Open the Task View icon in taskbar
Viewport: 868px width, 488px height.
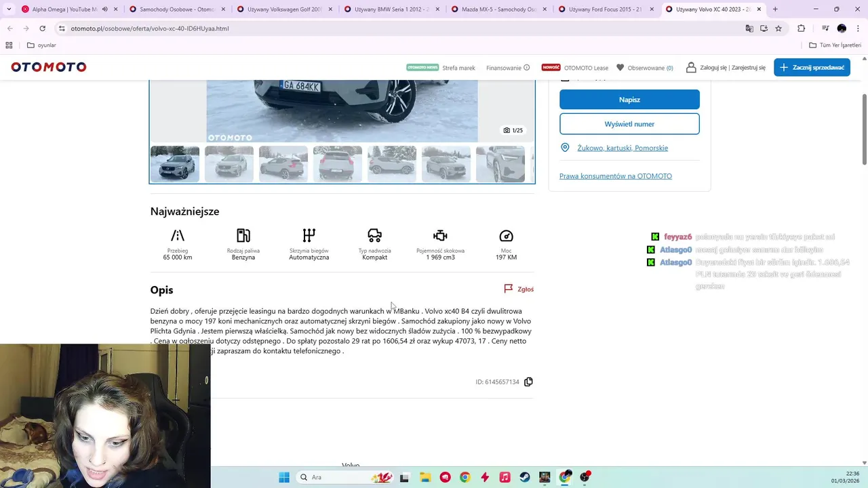tap(404, 477)
